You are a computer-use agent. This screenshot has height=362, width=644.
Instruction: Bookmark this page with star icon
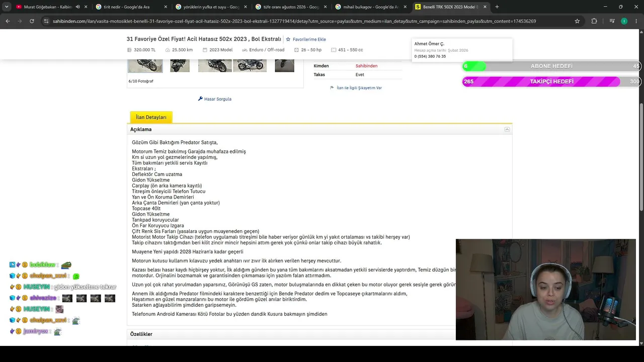(x=577, y=21)
